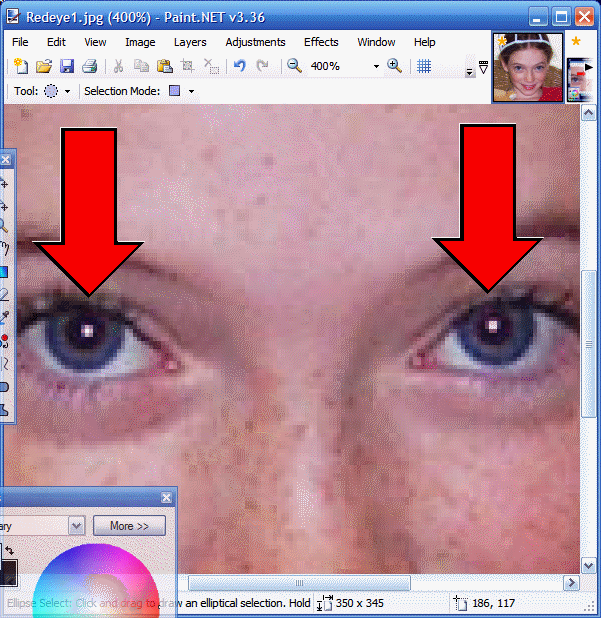Click the New file icon
Screen dimensions: 601x618
click(x=21, y=66)
